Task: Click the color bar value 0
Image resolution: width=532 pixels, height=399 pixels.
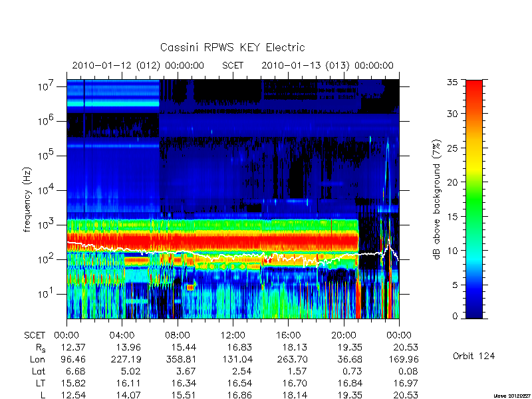Action: 455,316
